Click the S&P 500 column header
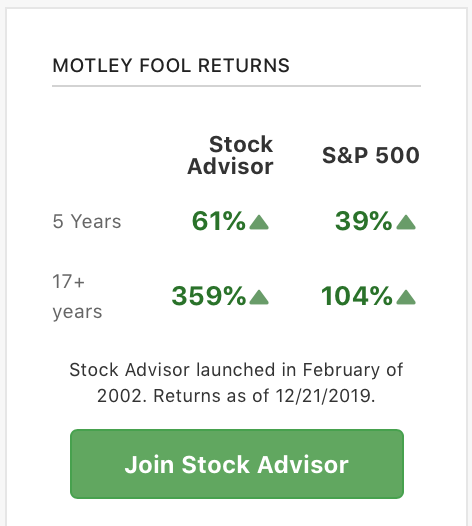This screenshot has height=526, width=472. coord(371,155)
